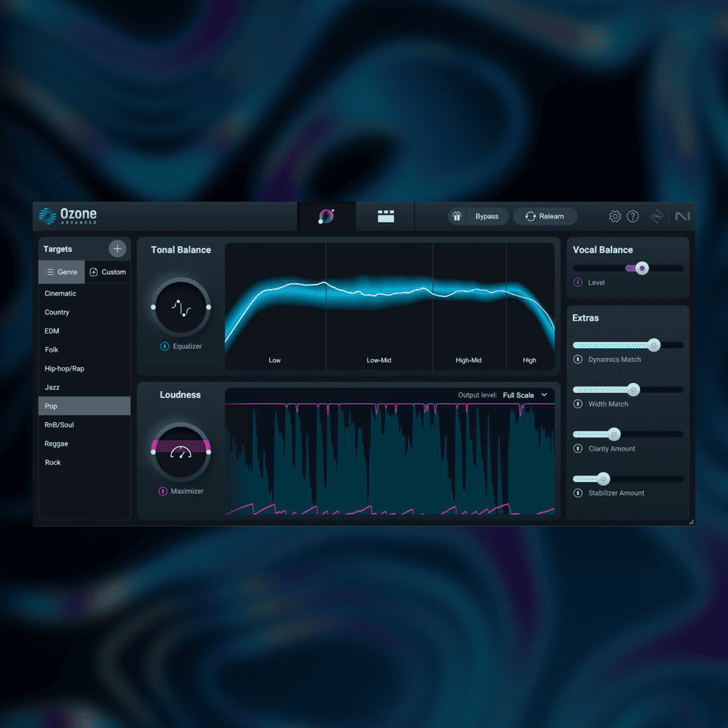Open settings with the gear icon
The height and width of the screenshot is (728, 728).
614,216
